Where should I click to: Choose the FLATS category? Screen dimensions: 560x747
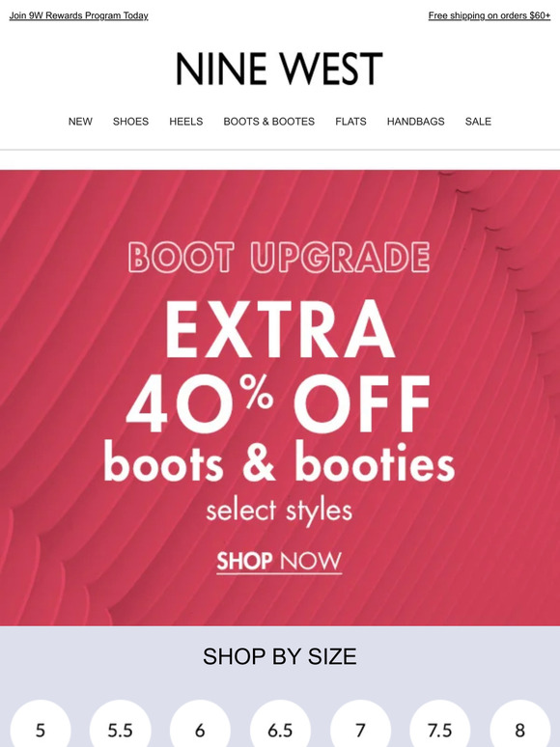pyautogui.click(x=350, y=122)
